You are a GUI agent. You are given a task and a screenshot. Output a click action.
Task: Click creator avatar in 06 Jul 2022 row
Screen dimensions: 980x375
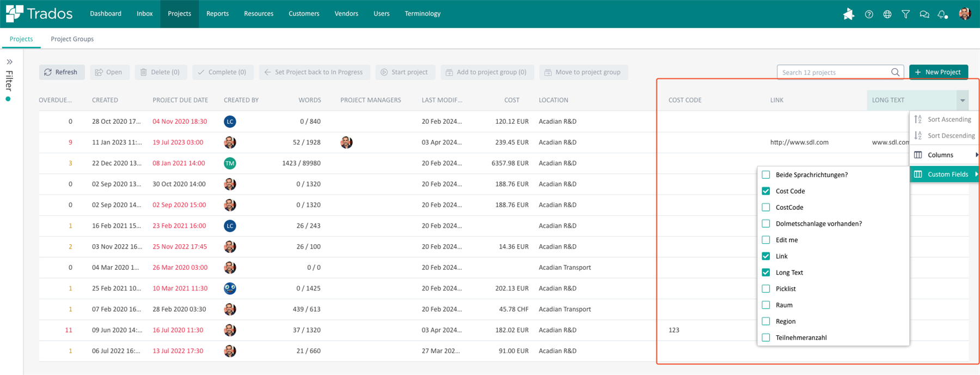point(230,351)
